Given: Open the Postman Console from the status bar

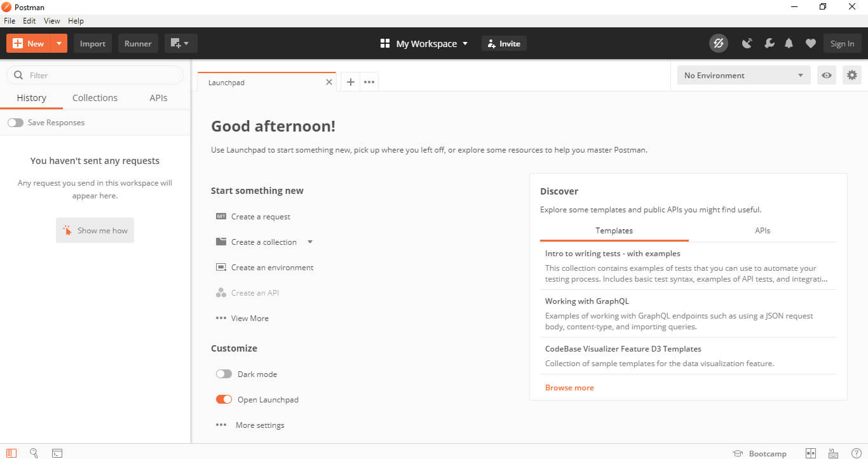Looking at the screenshot, I should coord(57,453).
